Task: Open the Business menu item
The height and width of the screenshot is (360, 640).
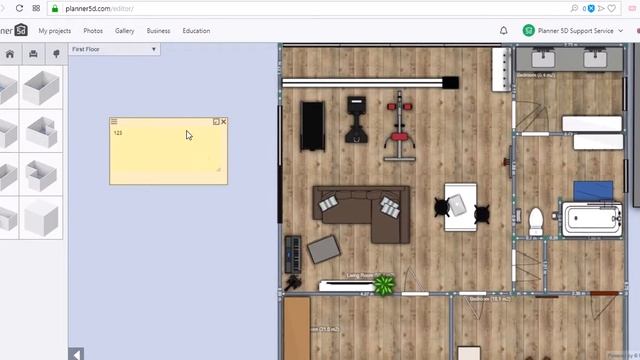Action: [158, 31]
